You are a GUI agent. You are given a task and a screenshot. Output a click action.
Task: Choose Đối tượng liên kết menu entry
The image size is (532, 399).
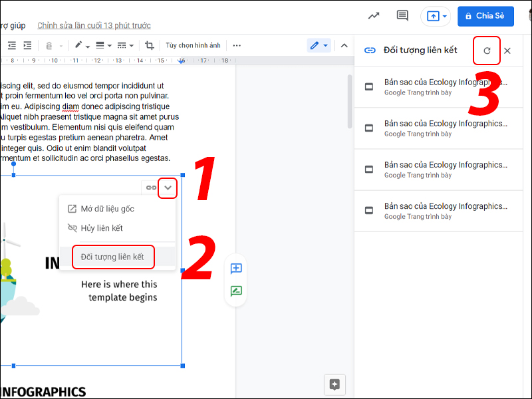coord(118,257)
